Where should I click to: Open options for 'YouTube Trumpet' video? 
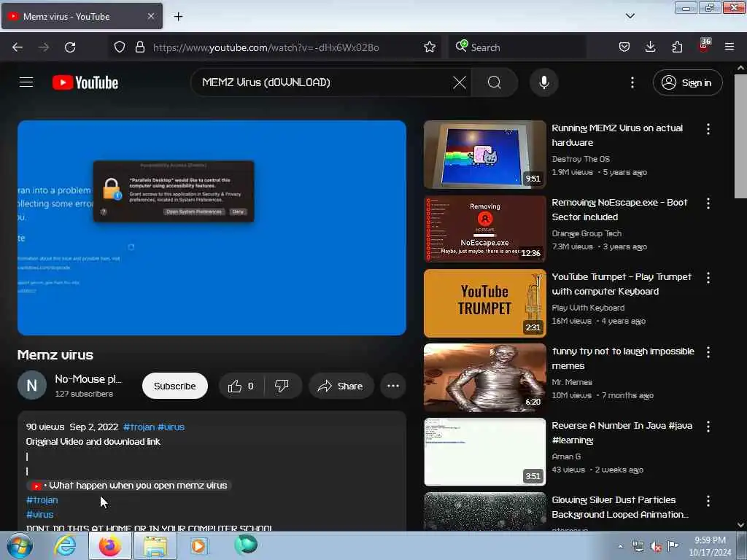[708, 278]
